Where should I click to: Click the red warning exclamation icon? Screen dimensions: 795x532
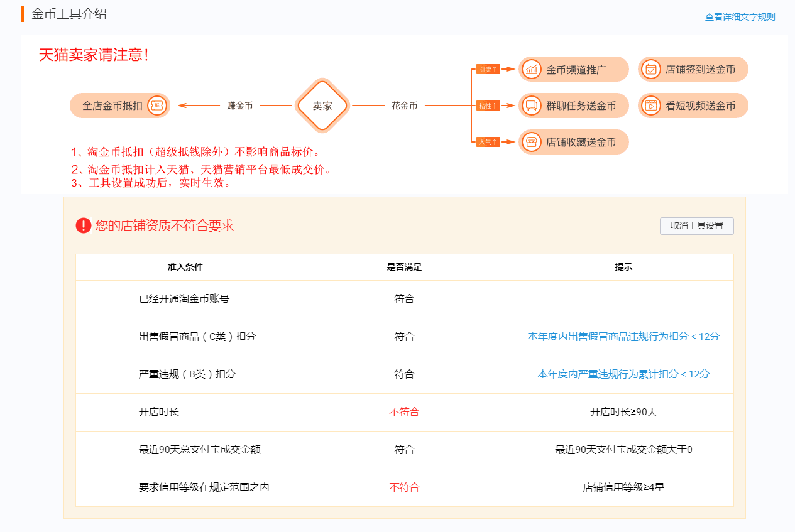[84, 225]
